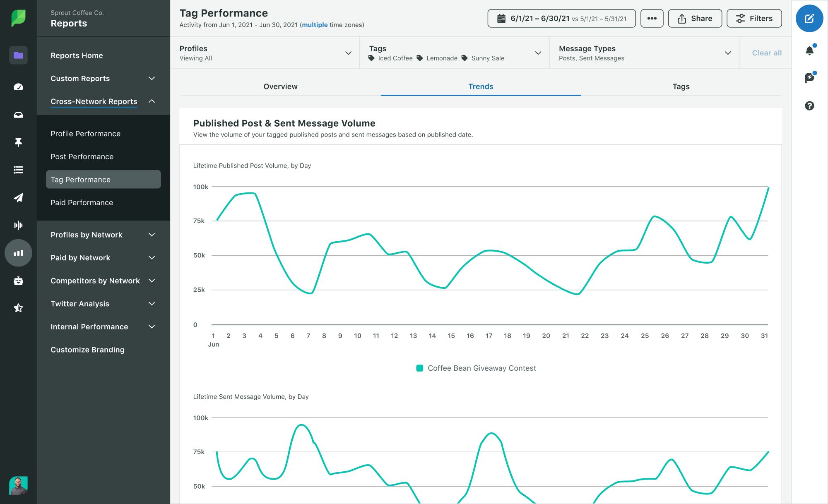Open the Message Types dropdown filter
This screenshot has width=828, height=504.
tap(728, 53)
